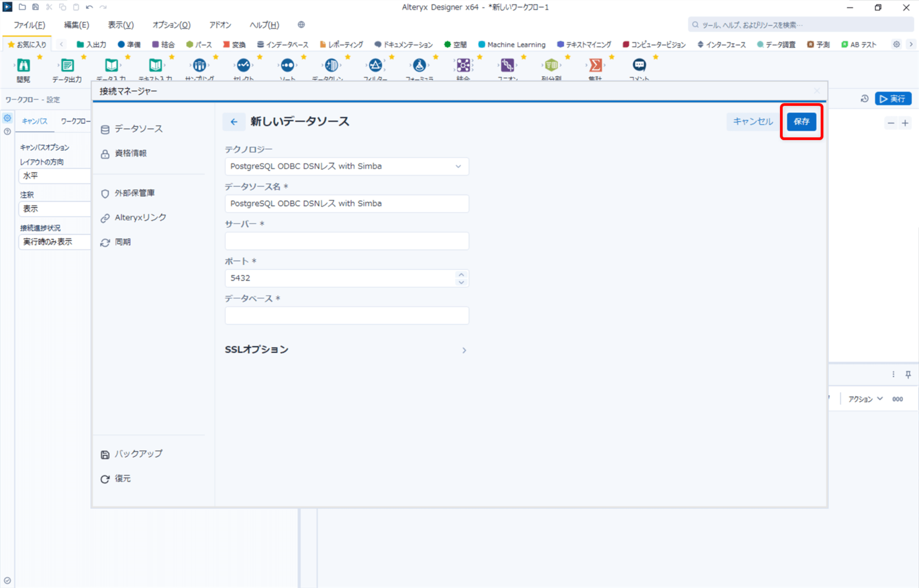Screen dimensions: 919x588
Task: Open the テクノロジー dropdown
Action: click(x=347, y=166)
